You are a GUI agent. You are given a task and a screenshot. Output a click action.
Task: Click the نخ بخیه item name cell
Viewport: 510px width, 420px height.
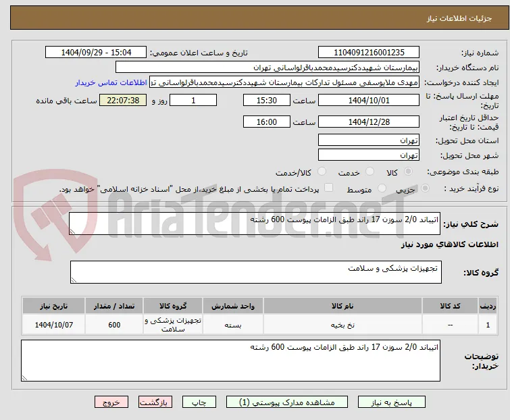[342, 324]
